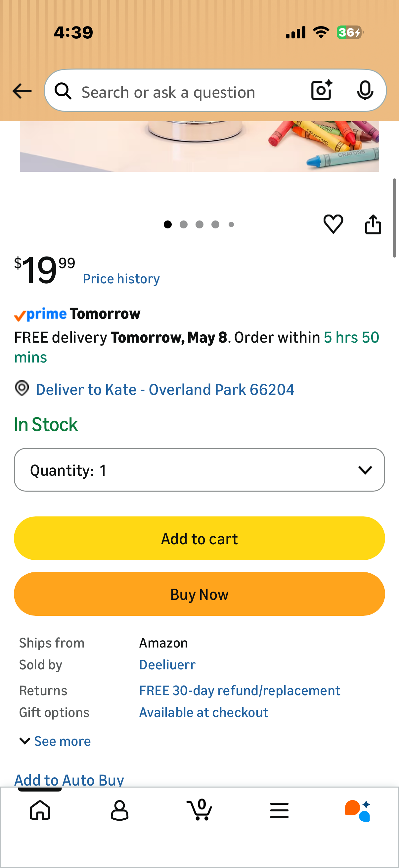Viewport: 399px width, 868px height.
Task: Click the Add to cart button
Action: pos(199,539)
